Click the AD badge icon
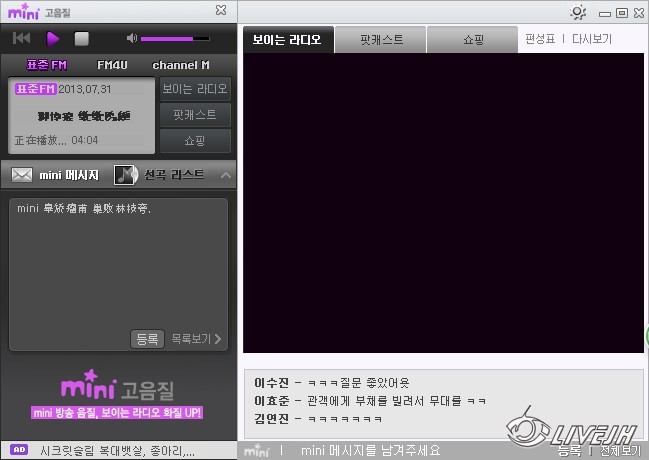This screenshot has height=460, width=649. coord(19,450)
